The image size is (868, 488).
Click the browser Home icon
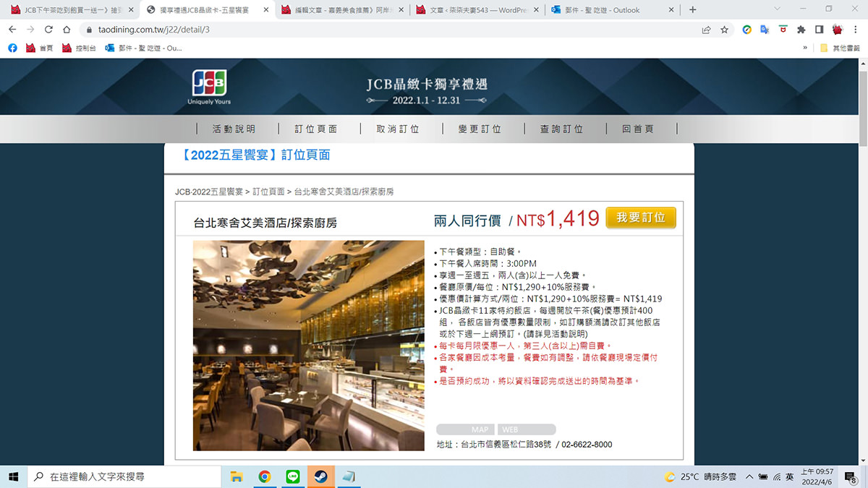(67, 30)
